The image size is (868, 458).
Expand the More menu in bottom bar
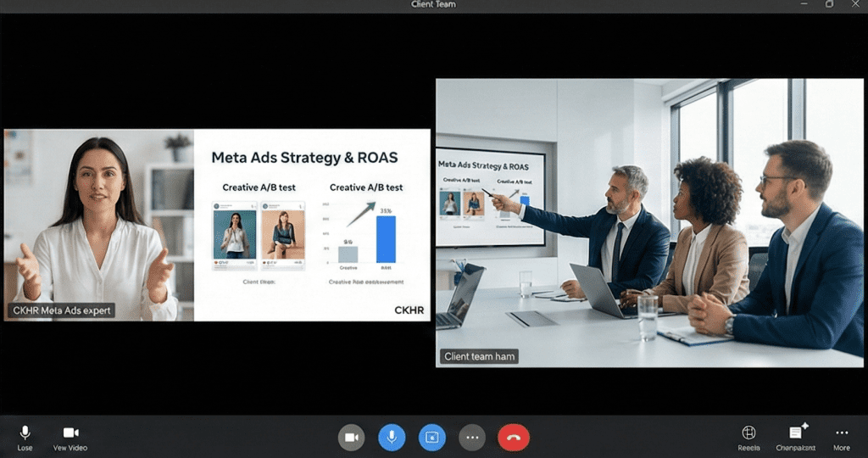[x=841, y=433]
